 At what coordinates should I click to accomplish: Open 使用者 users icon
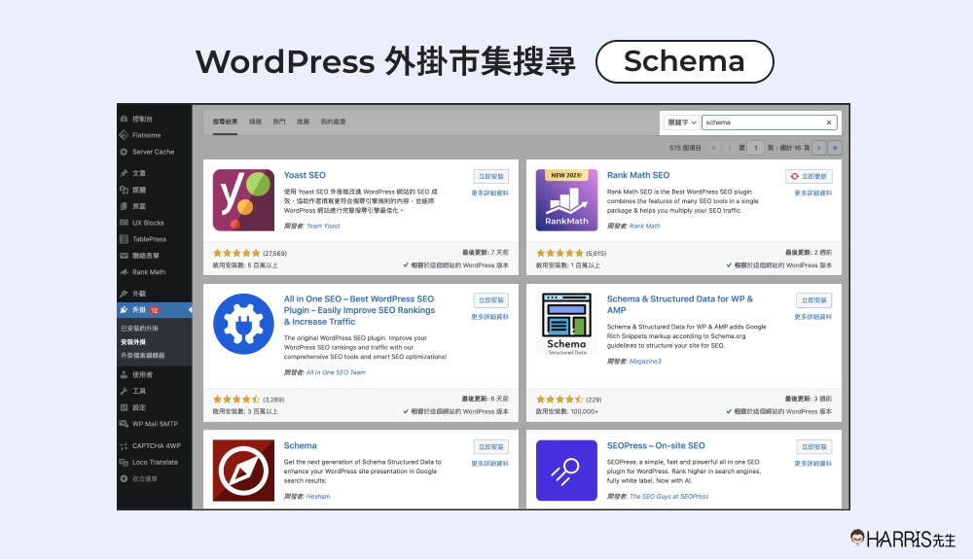(125, 374)
